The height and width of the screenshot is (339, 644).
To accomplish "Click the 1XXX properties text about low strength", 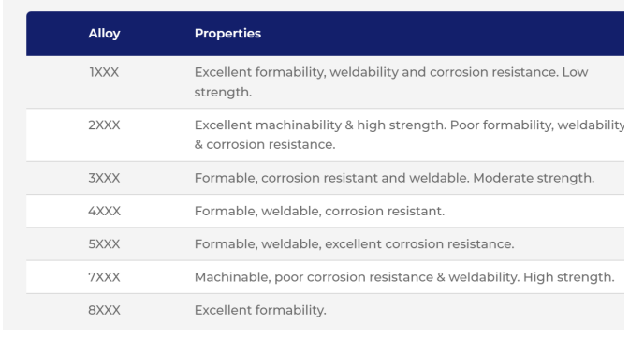I will coord(391,81).
